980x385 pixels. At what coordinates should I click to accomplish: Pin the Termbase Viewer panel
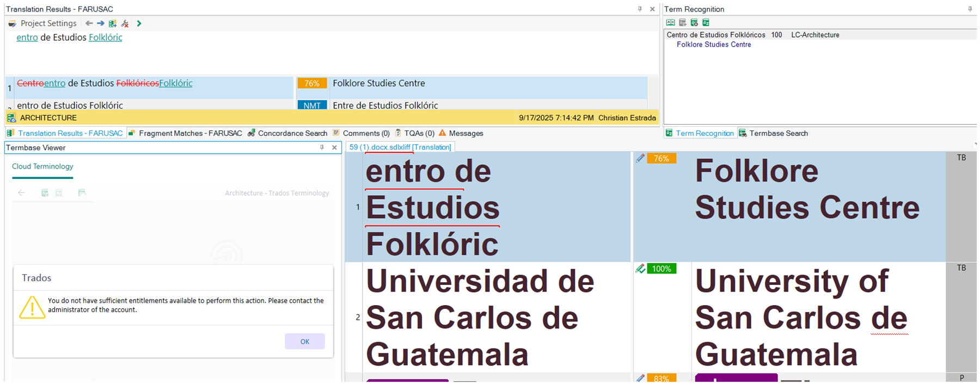[x=322, y=147]
